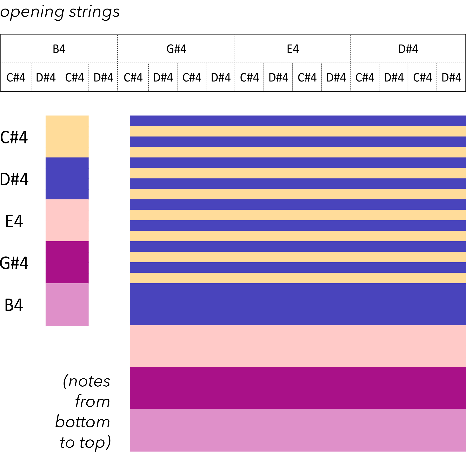466x476 pixels.
Task: Click the G#4 text label beside the legend
Action: tap(14, 263)
